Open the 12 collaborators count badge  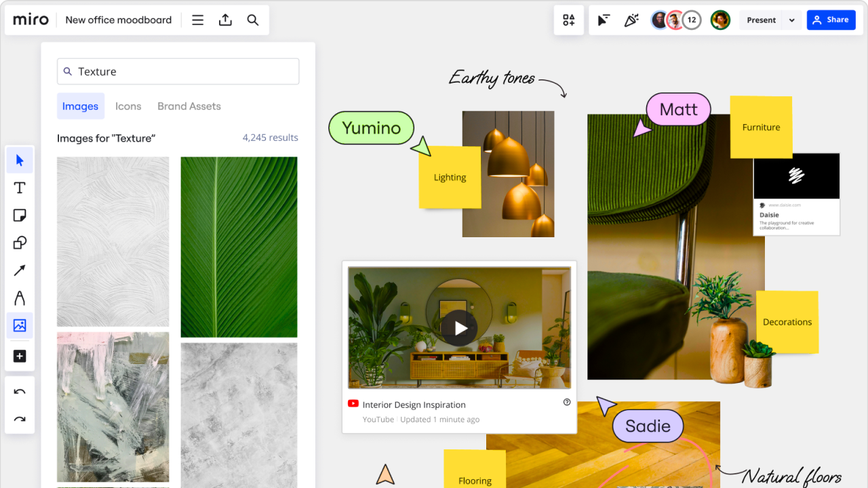click(691, 20)
